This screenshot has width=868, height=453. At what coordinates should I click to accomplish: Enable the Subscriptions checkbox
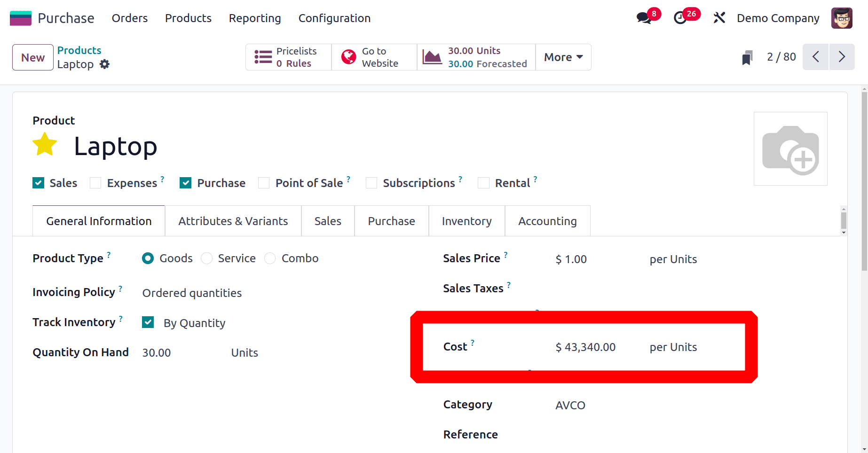point(371,183)
